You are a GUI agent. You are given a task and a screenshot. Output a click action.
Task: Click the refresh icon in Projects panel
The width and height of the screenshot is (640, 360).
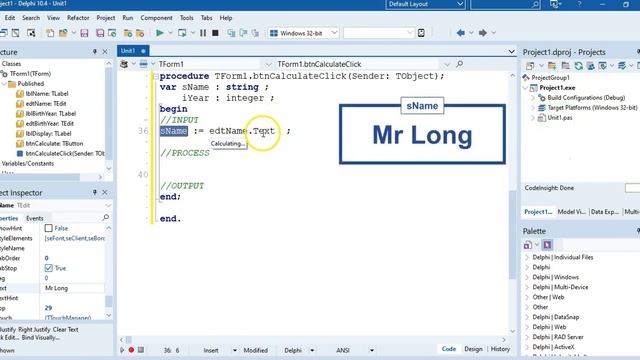click(x=579, y=66)
